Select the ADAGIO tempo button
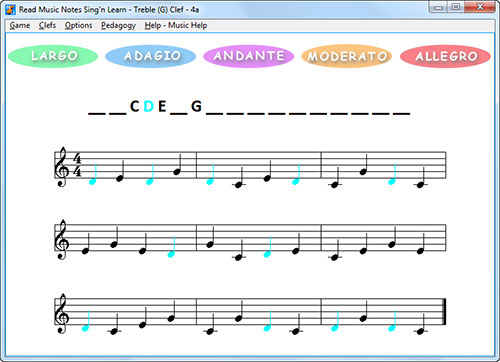This screenshot has width=500, height=362. (151, 56)
